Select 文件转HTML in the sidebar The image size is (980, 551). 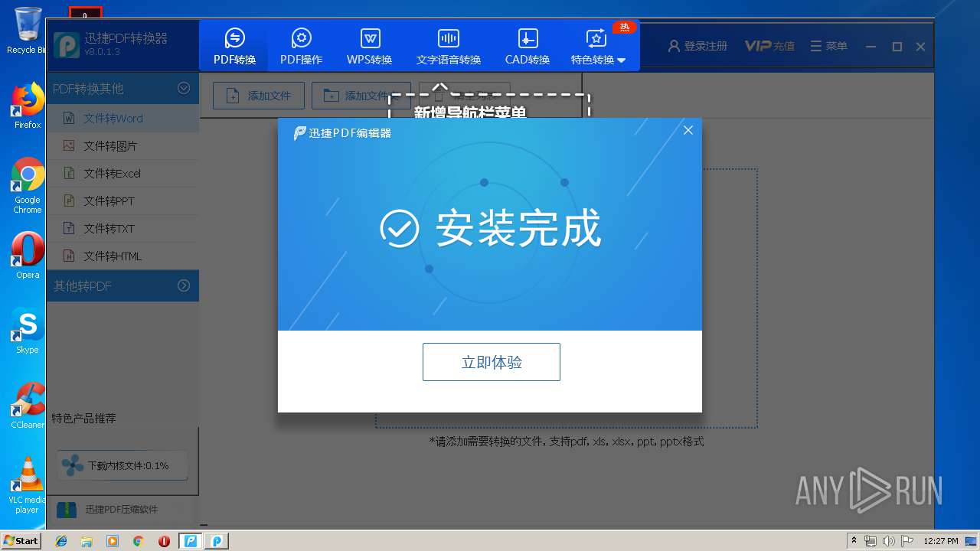tap(122, 256)
